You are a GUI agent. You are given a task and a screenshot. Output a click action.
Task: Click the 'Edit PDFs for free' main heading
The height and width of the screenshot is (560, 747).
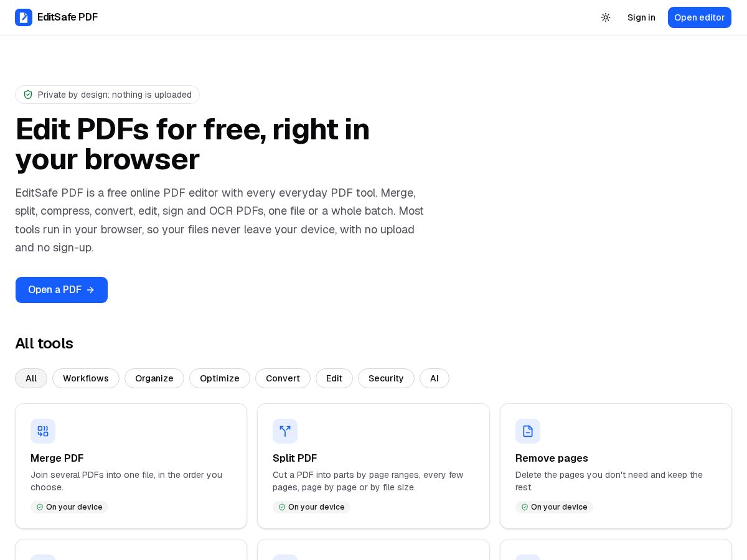click(192, 144)
